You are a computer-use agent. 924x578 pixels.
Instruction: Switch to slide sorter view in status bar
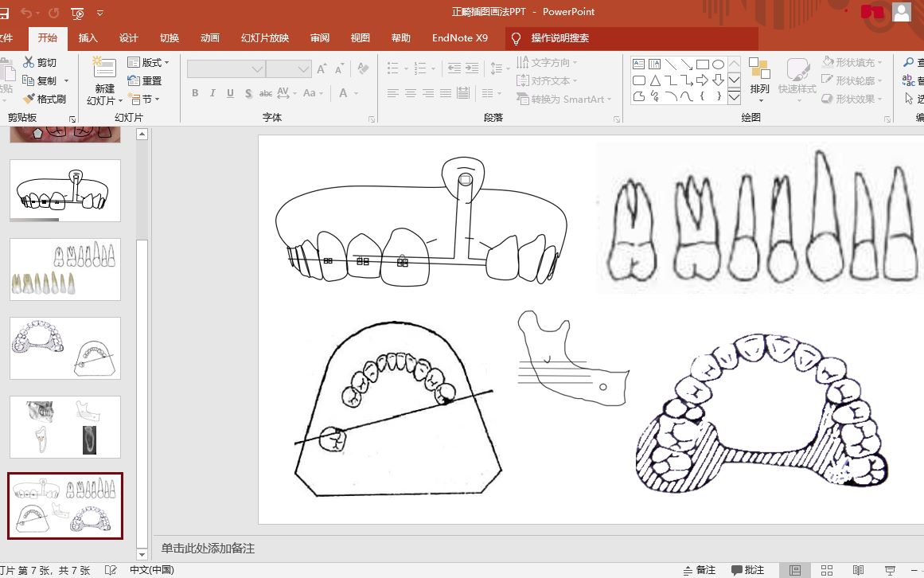[x=827, y=570]
